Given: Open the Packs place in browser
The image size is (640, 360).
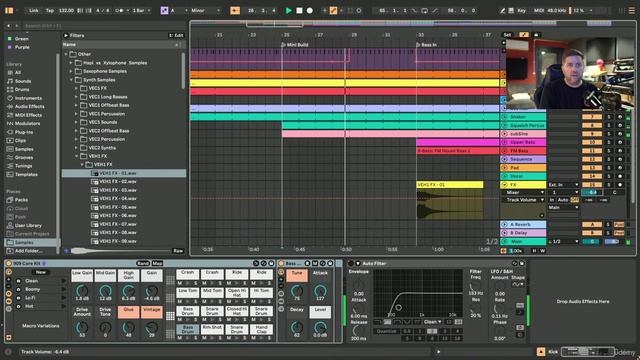Looking at the screenshot, I should click(21, 200).
